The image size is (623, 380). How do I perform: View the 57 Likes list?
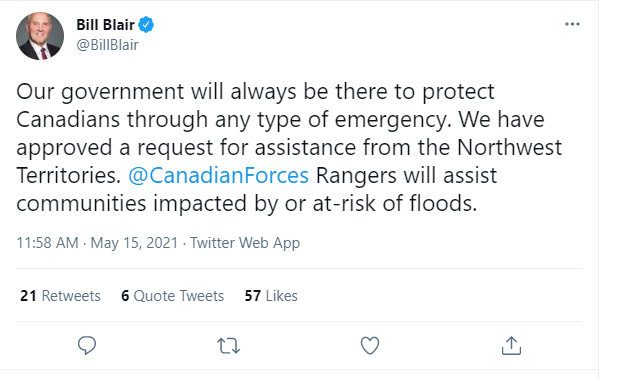271,296
